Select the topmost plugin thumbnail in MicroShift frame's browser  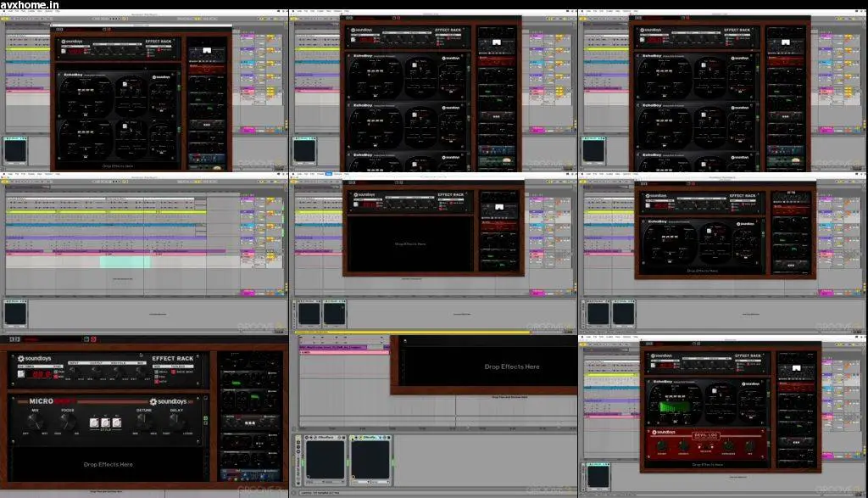click(x=251, y=360)
